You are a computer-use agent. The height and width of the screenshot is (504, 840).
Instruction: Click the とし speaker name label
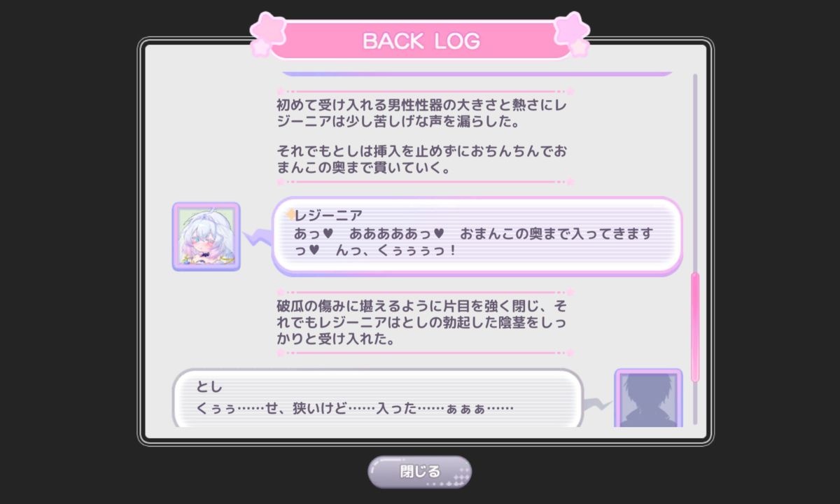(209, 387)
